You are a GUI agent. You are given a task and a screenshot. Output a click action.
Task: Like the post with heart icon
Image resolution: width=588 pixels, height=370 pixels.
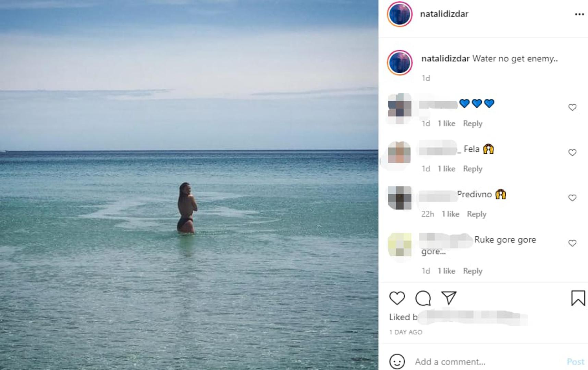click(397, 298)
